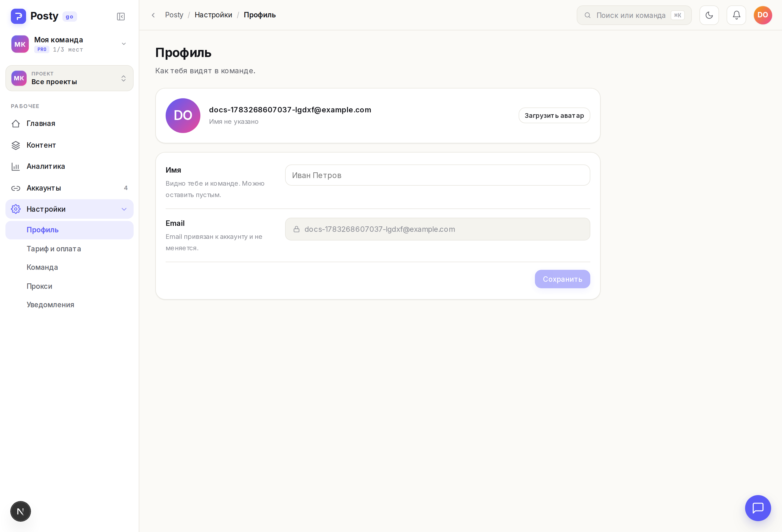
Task: Click the Сохранить button
Action: (562, 279)
